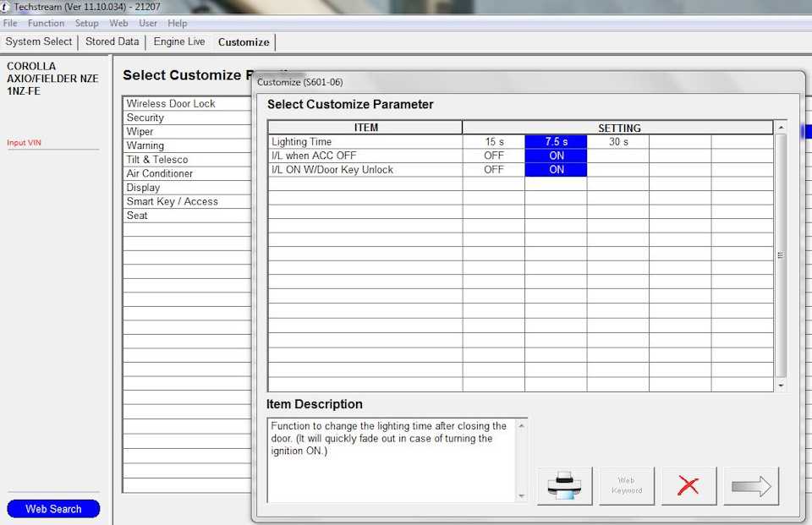Click the SETTING column header

tap(619, 128)
